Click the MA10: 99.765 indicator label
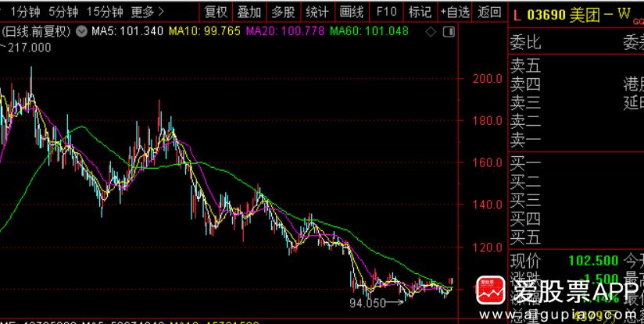 click(x=205, y=31)
